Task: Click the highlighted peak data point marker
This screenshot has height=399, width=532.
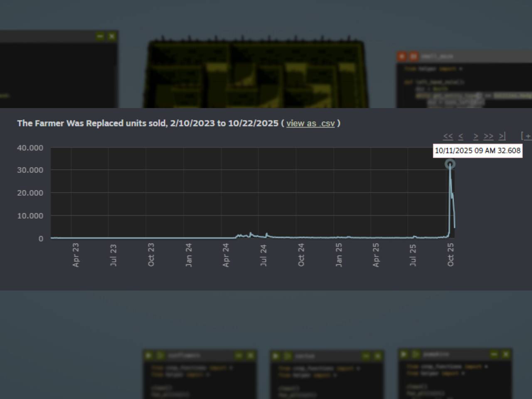Action: (x=450, y=164)
